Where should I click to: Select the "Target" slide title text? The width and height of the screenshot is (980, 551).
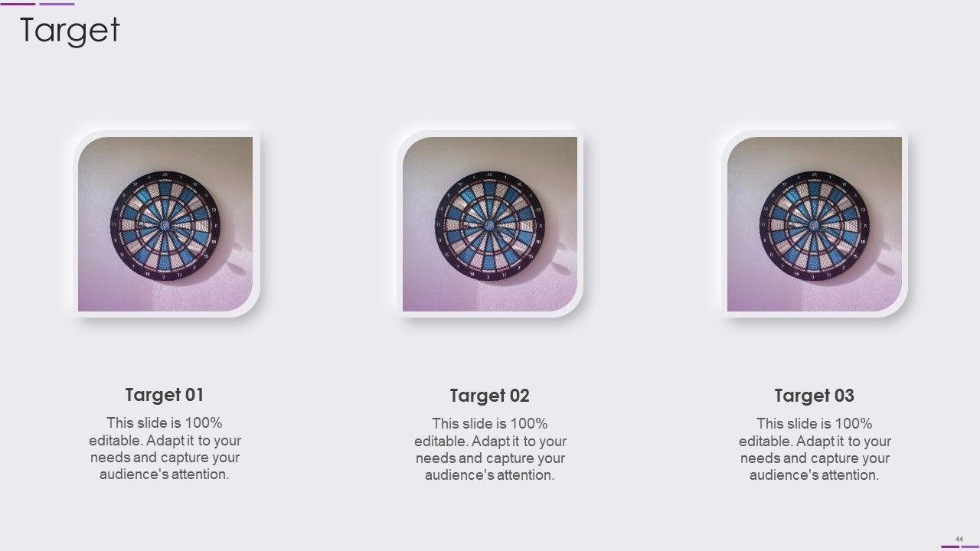[x=70, y=30]
